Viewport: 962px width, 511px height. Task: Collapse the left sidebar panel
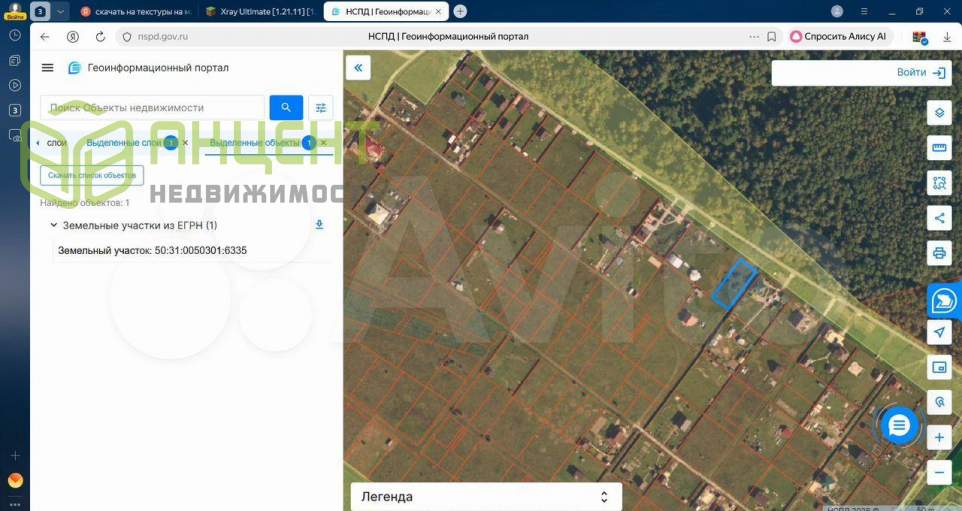358,68
